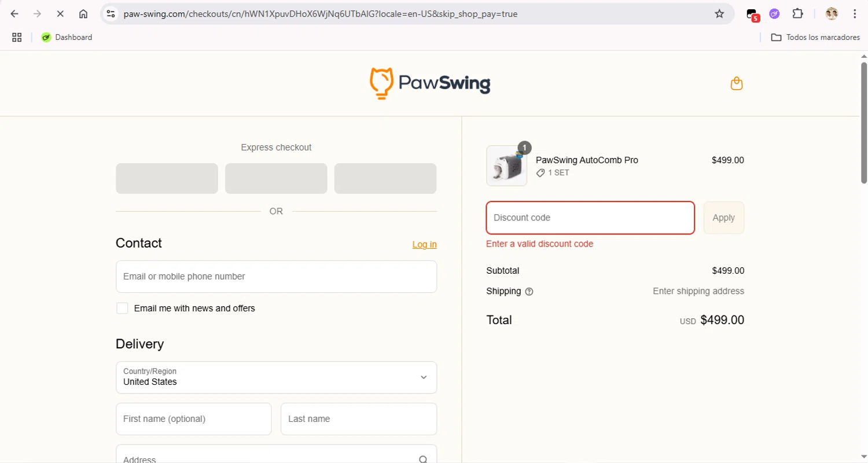Open the Extensions puzzle piece menu
868x463 pixels.
[797, 14]
